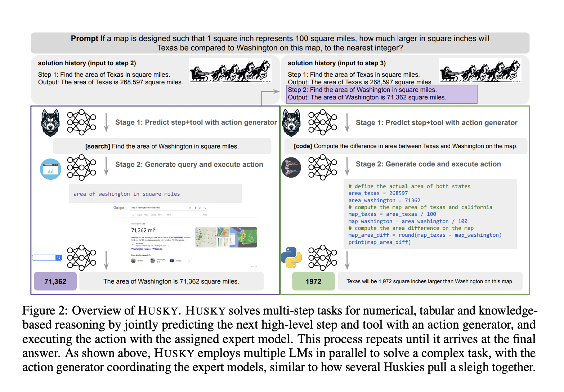Open the Tools dropdown
Viewport: 564px width, 392px height.
click(205, 215)
